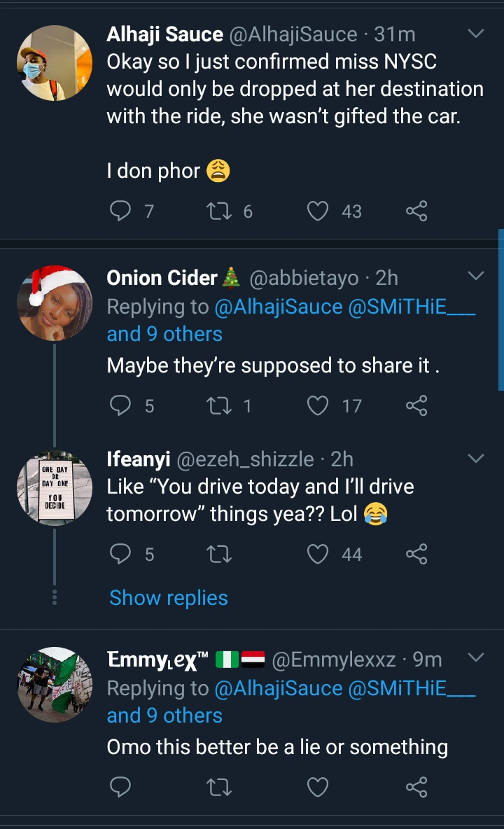Screen dimensions: 504x829
Task: Open Onion Cider's profile picture
Action: point(55,302)
